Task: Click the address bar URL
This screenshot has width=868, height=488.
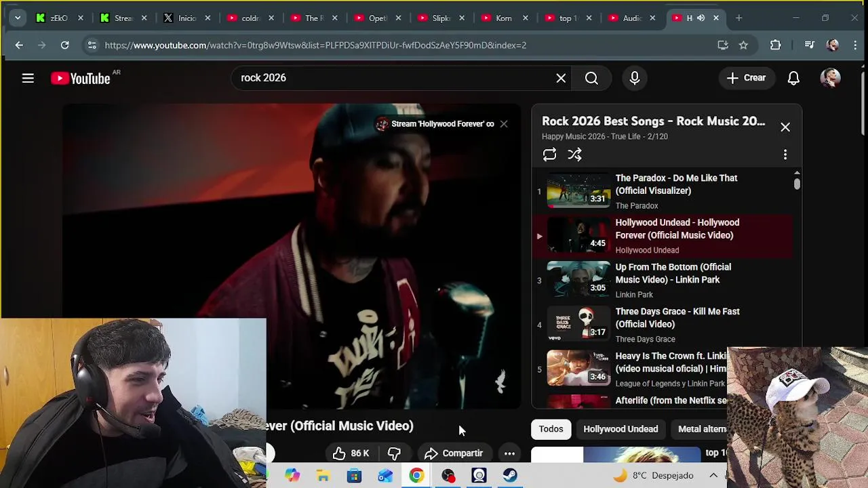Action: click(x=315, y=45)
